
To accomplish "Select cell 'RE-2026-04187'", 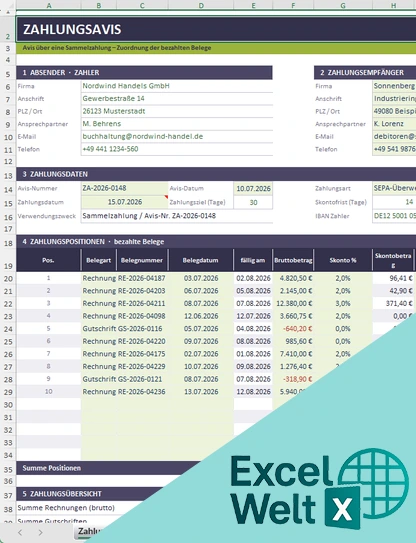I will coord(142,278).
